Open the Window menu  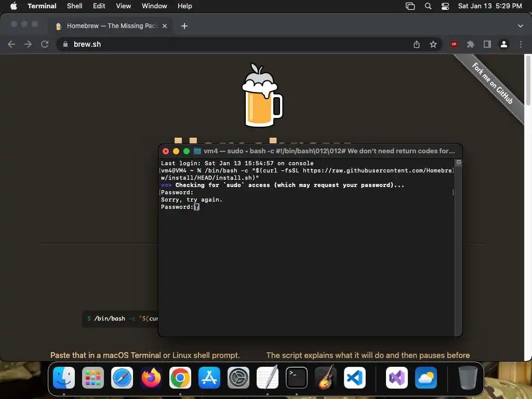coord(154,6)
